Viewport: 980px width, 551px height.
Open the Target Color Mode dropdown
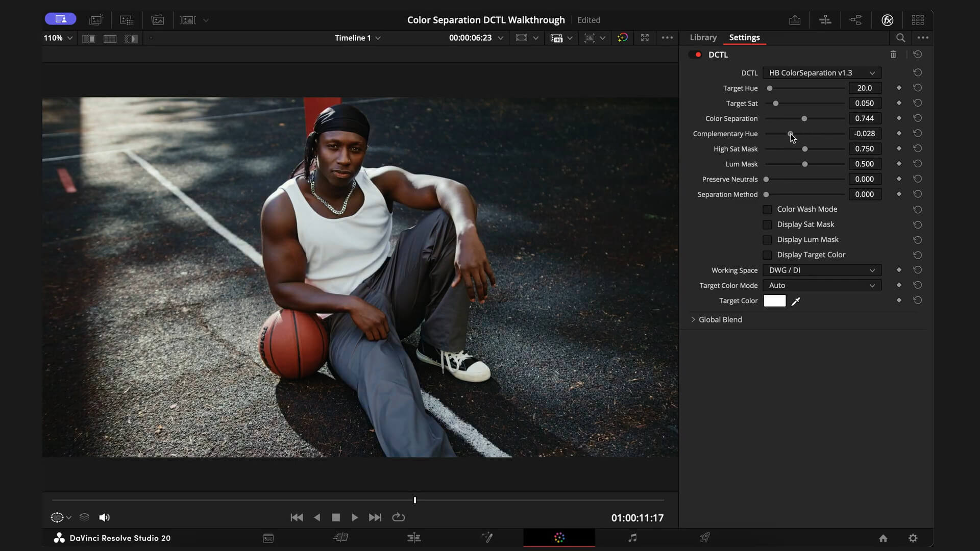coord(822,286)
